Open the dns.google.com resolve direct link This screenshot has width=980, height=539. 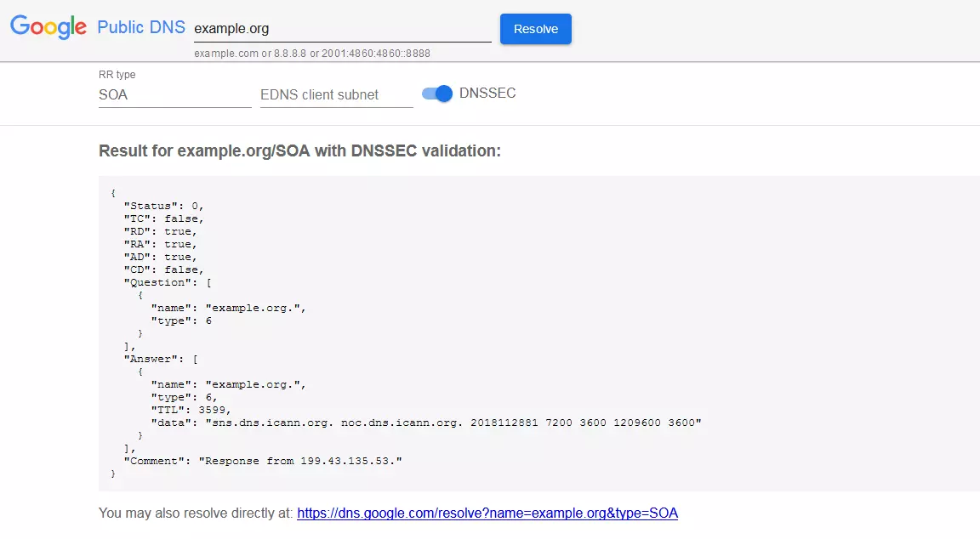tap(487, 513)
